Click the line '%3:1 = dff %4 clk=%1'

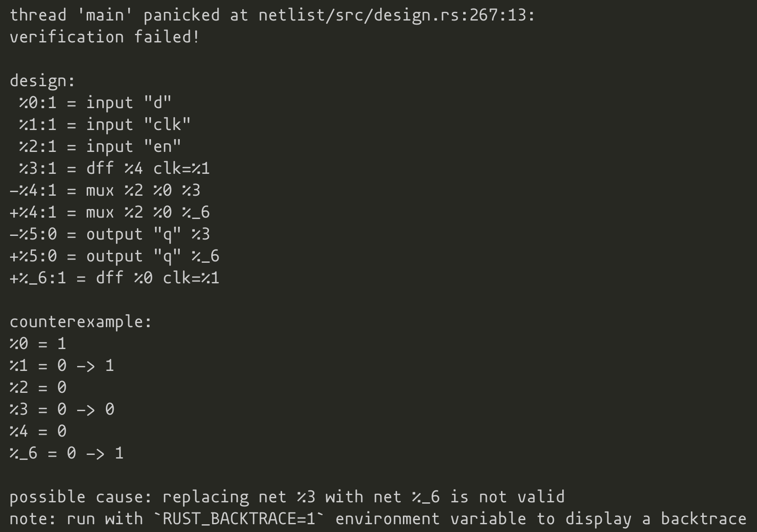pyautogui.click(x=114, y=168)
